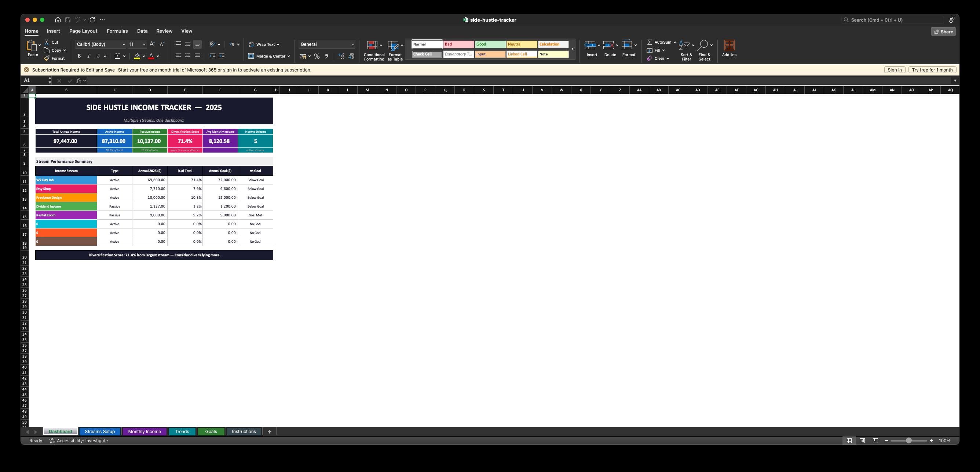Click the Increase font size icon

click(152, 44)
